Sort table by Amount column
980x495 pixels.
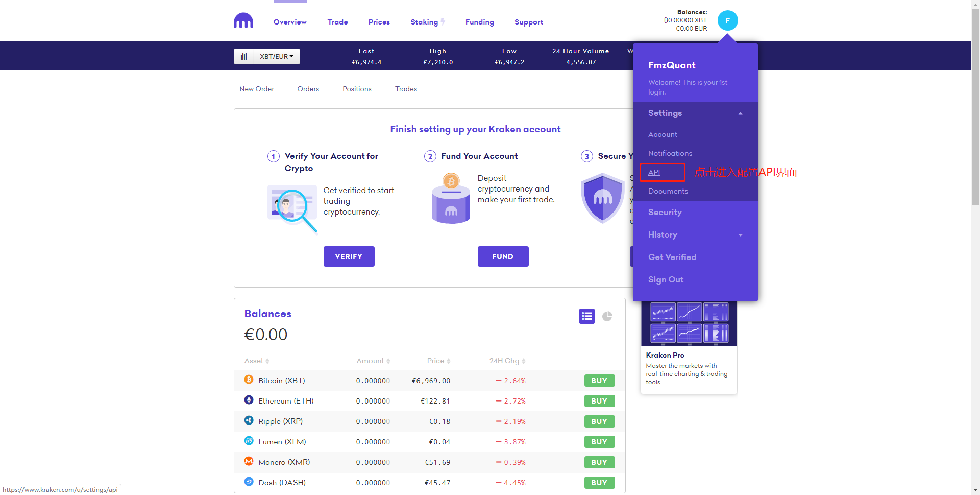[374, 361]
